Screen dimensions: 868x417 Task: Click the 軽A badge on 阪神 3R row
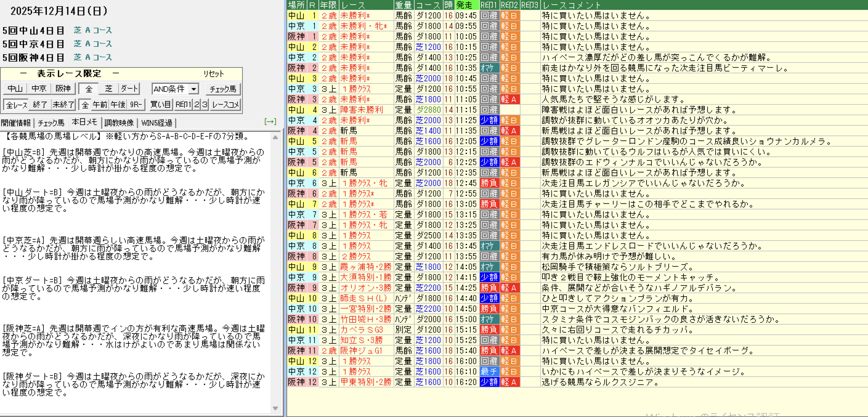(509, 99)
